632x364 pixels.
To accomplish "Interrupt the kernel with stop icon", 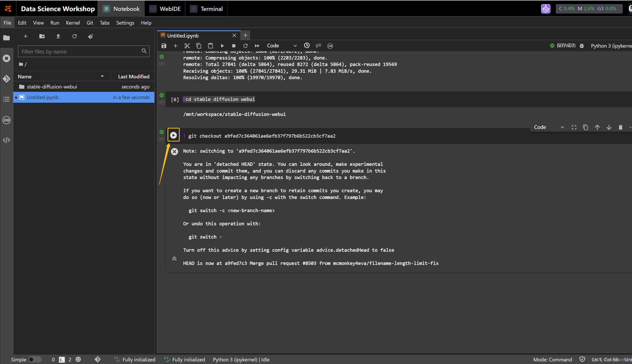I will [234, 46].
